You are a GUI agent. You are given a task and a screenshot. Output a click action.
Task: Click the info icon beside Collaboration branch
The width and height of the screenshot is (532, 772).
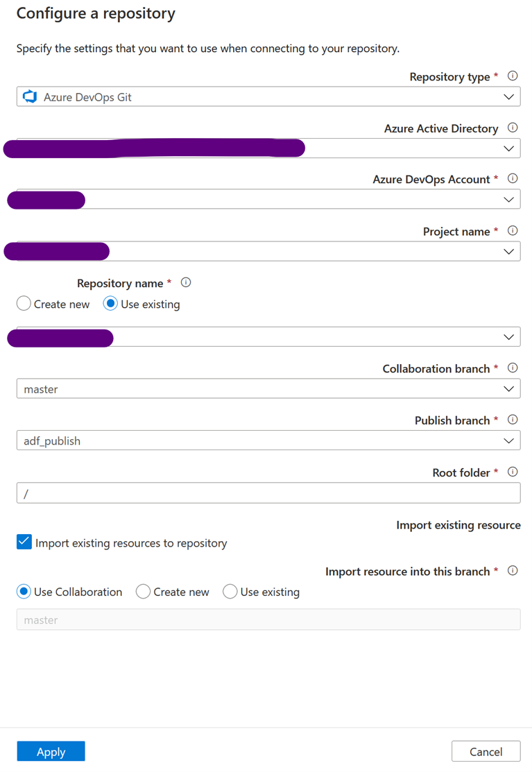512,367
